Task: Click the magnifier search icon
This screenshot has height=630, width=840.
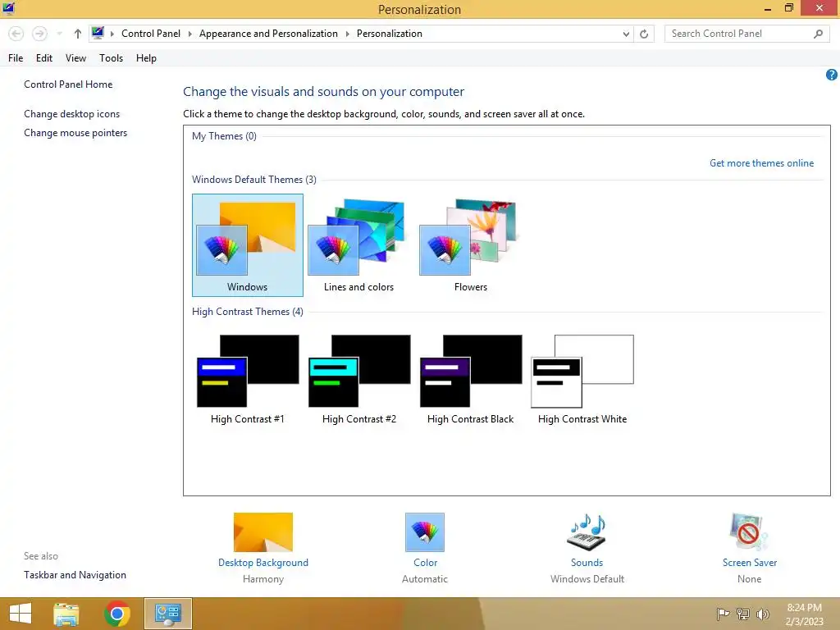Action: tap(818, 34)
